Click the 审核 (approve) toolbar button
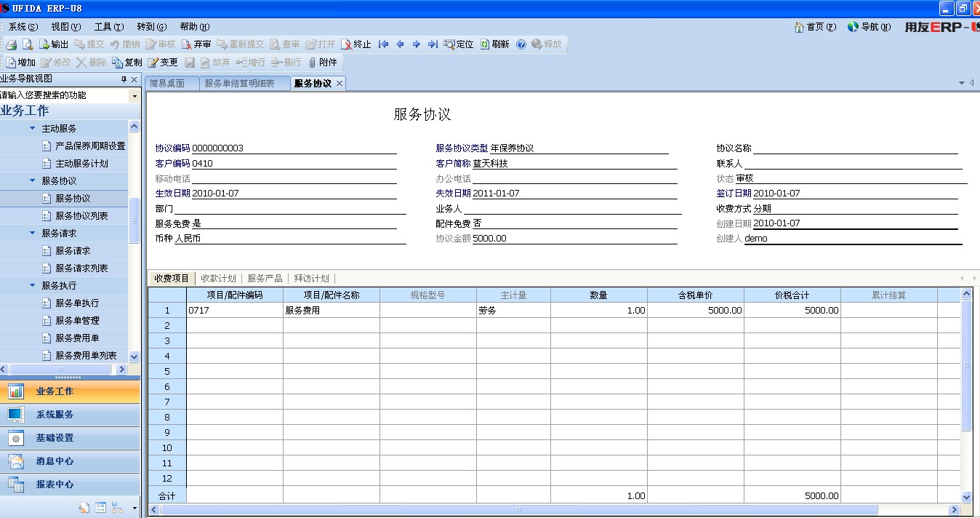This screenshot has height=518, width=980. pos(161,44)
